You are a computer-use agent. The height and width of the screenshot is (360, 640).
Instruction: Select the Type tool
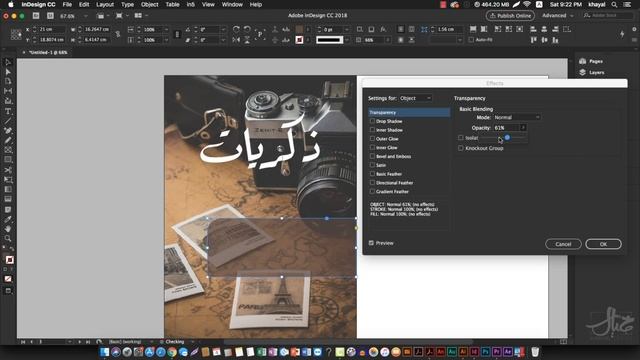click(x=8, y=111)
